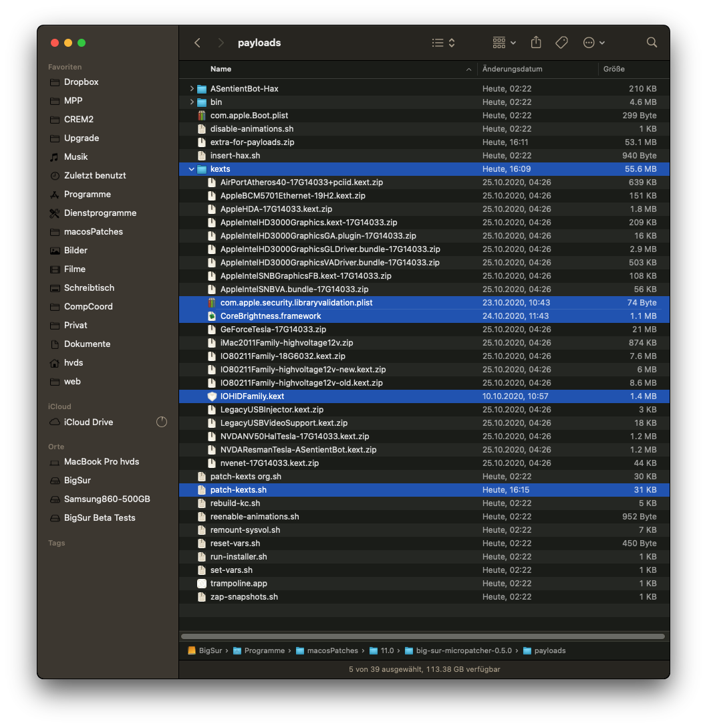Click BigSur in the path bar
This screenshot has width=707, height=728.
pyautogui.click(x=204, y=650)
